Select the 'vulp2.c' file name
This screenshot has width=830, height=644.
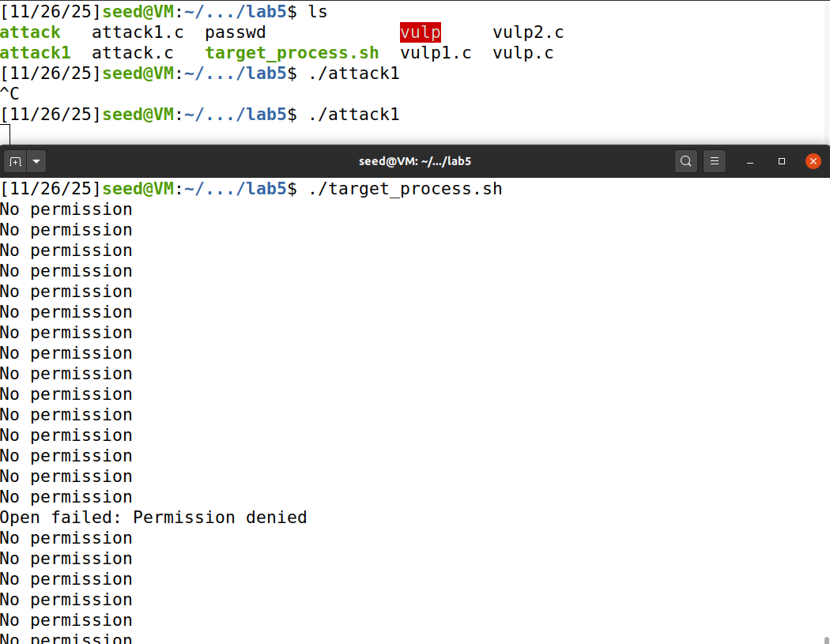point(528,32)
